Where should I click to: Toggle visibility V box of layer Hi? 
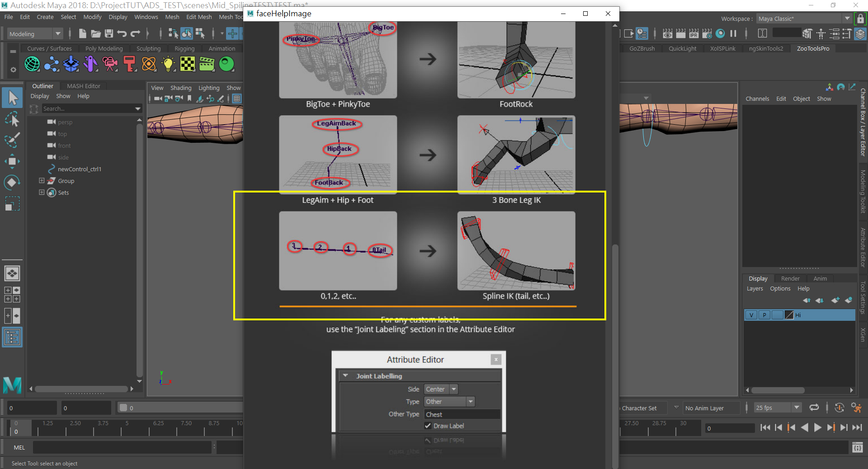coord(751,315)
